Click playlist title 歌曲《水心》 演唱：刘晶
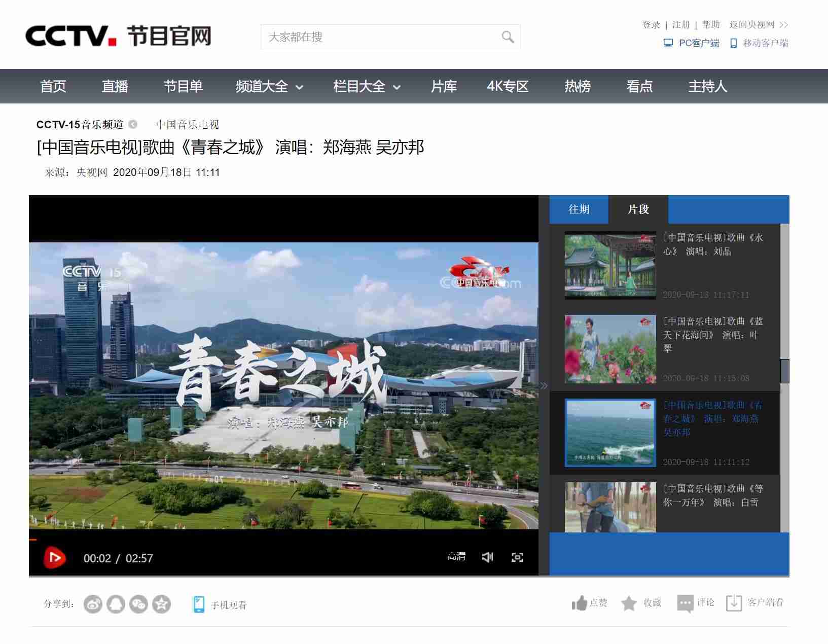 click(x=713, y=244)
